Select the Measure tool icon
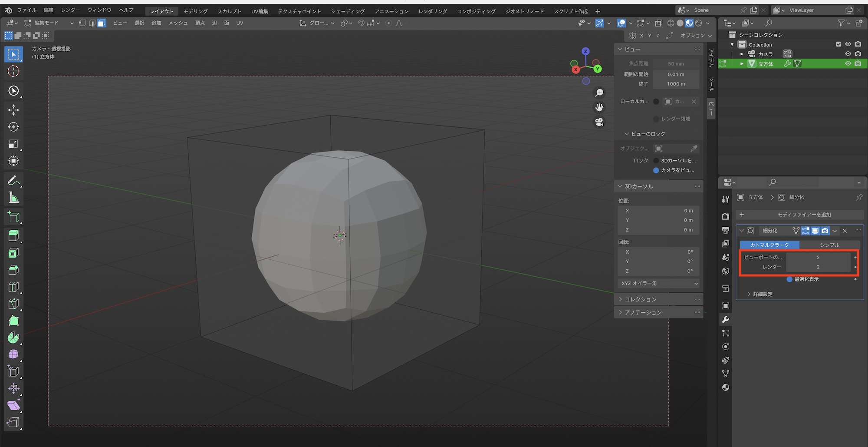 click(x=13, y=198)
